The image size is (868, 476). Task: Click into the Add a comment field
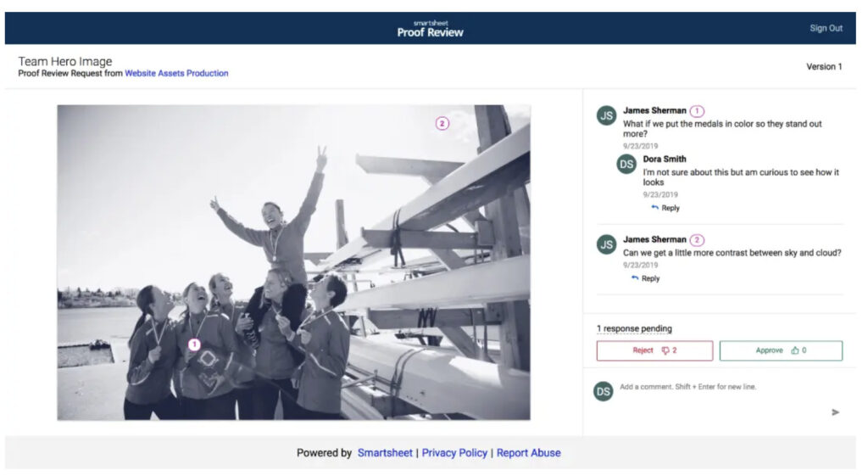click(721, 387)
